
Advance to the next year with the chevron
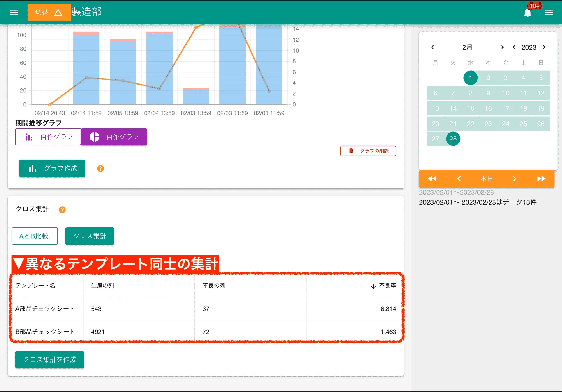coord(544,47)
